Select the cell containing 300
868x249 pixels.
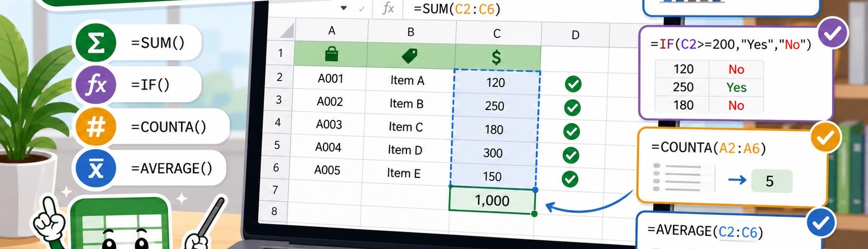[493, 153]
